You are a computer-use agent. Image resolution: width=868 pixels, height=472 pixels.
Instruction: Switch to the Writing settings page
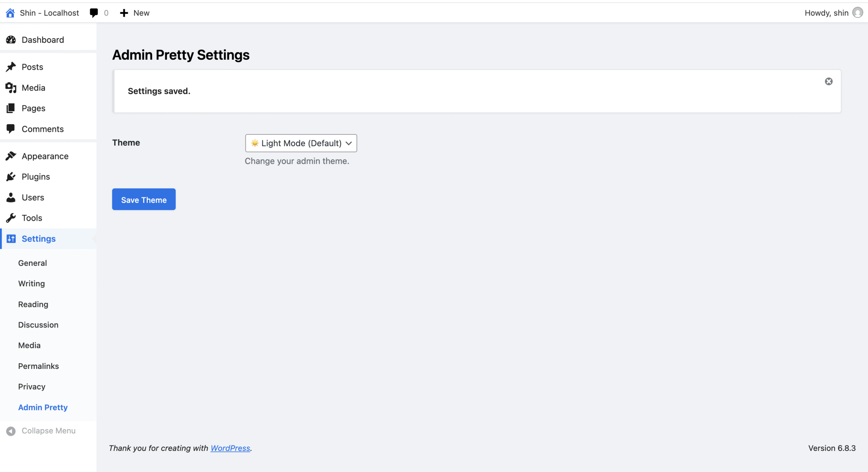(31, 283)
